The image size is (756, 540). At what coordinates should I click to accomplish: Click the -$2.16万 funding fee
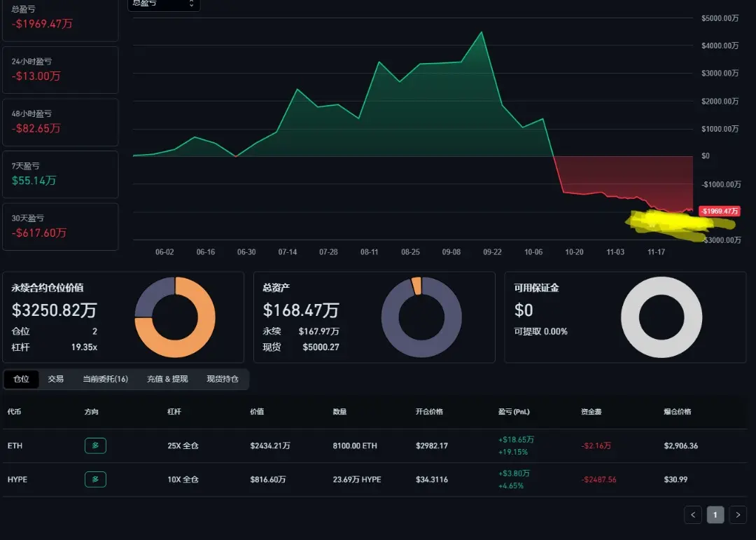coord(596,445)
